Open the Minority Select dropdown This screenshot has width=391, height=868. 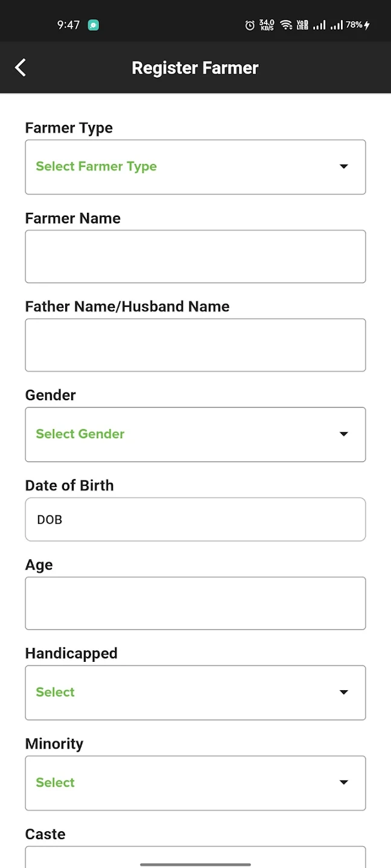pyautogui.click(x=195, y=783)
